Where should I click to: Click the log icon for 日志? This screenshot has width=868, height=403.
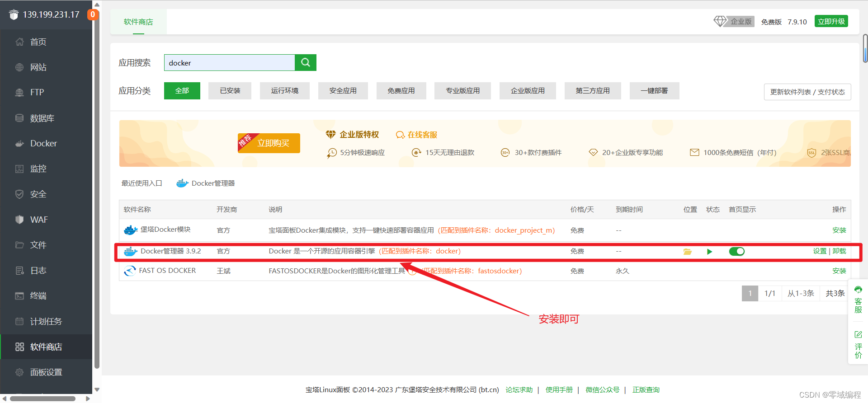click(x=19, y=271)
